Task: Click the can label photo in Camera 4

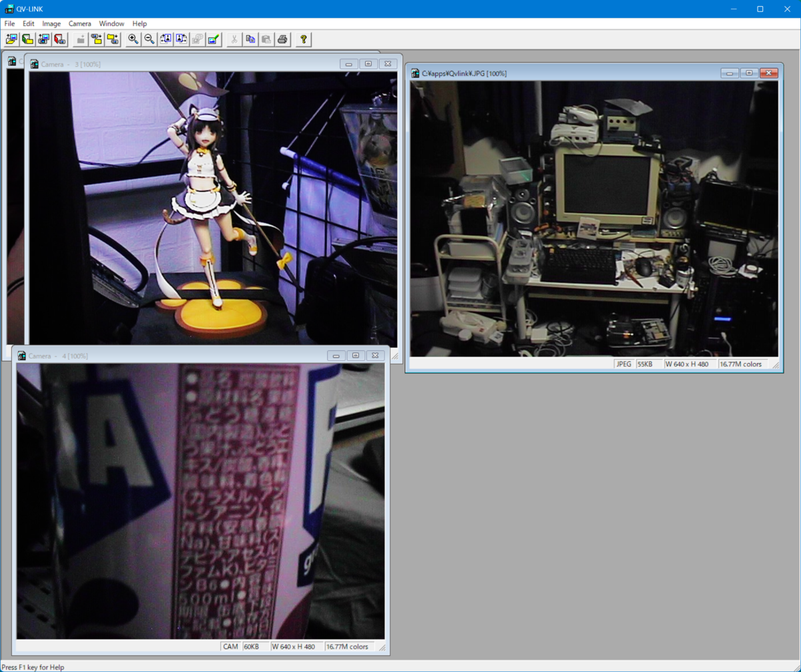Action: point(200,501)
